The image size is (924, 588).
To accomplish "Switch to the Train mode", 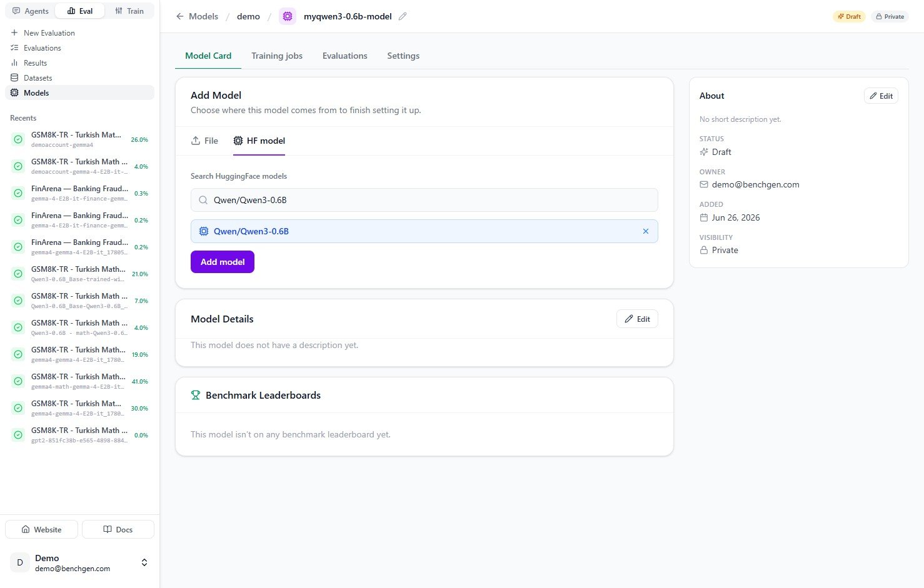I will click(x=129, y=11).
